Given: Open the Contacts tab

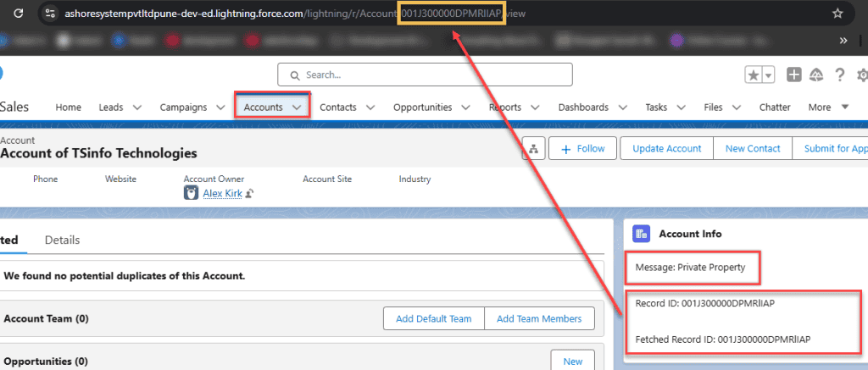Looking at the screenshot, I should (338, 108).
